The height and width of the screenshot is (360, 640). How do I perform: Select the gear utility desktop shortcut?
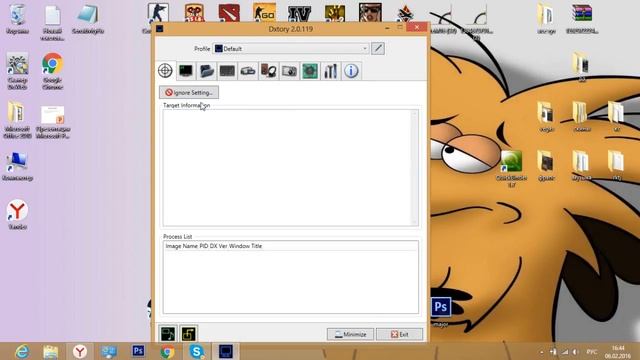pyautogui.click(x=17, y=71)
